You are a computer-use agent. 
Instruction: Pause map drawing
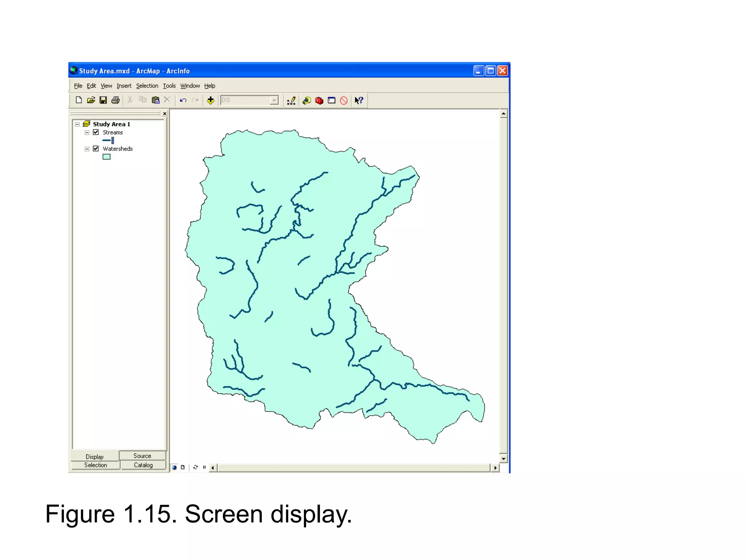pyautogui.click(x=204, y=467)
